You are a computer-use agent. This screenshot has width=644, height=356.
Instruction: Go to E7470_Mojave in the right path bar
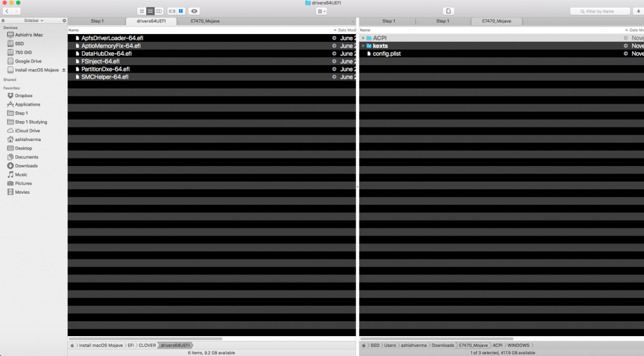click(x=473, y=346)
